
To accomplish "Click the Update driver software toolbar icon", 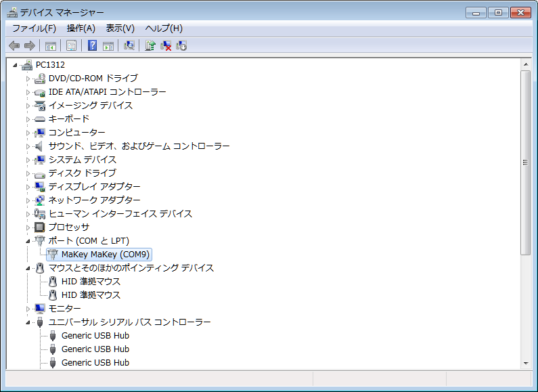I will tap(150, 45).
